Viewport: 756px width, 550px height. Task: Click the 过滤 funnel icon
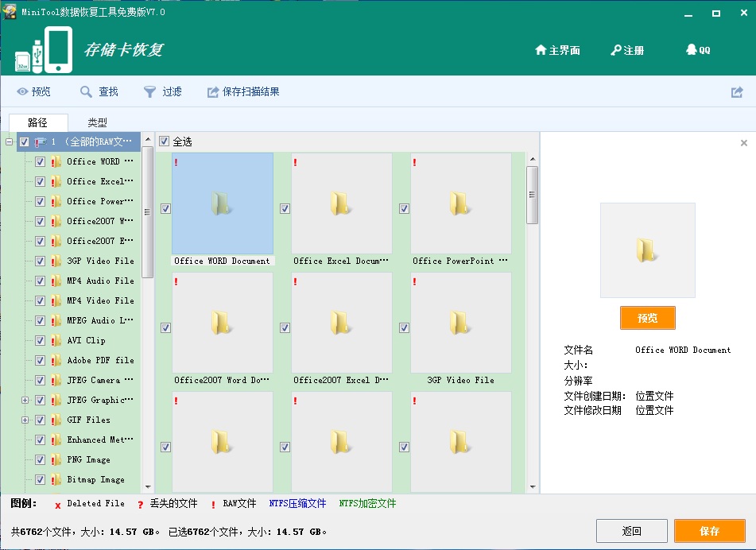click(150, 91)
